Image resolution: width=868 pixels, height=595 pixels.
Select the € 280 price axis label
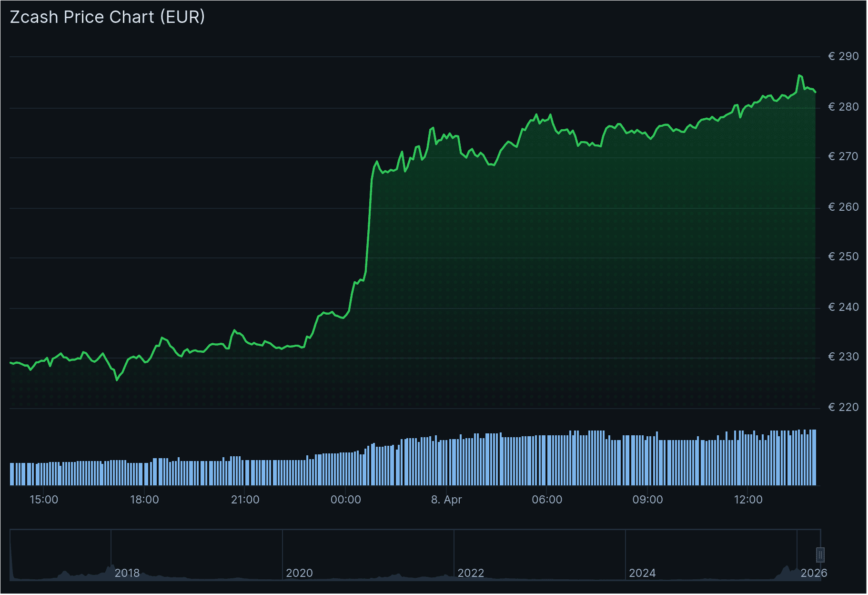pos(843,107)
